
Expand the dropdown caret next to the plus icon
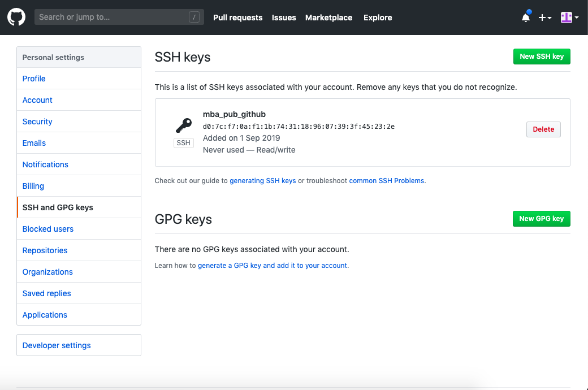tap(548, 19)
